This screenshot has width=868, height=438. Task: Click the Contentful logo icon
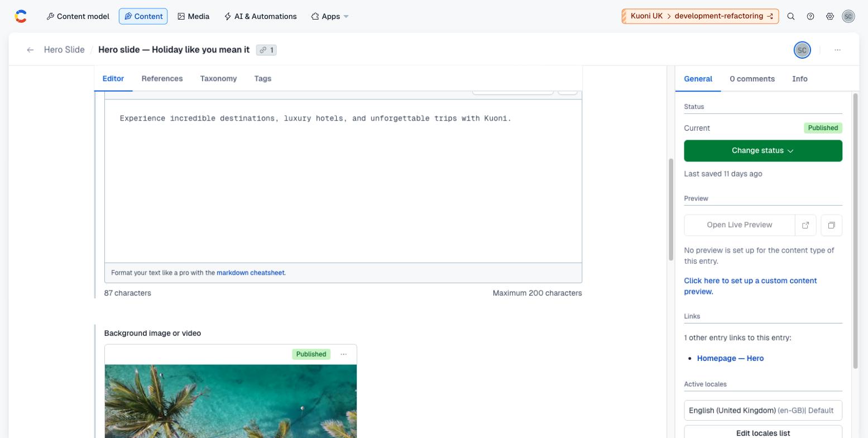coord(21,17)
